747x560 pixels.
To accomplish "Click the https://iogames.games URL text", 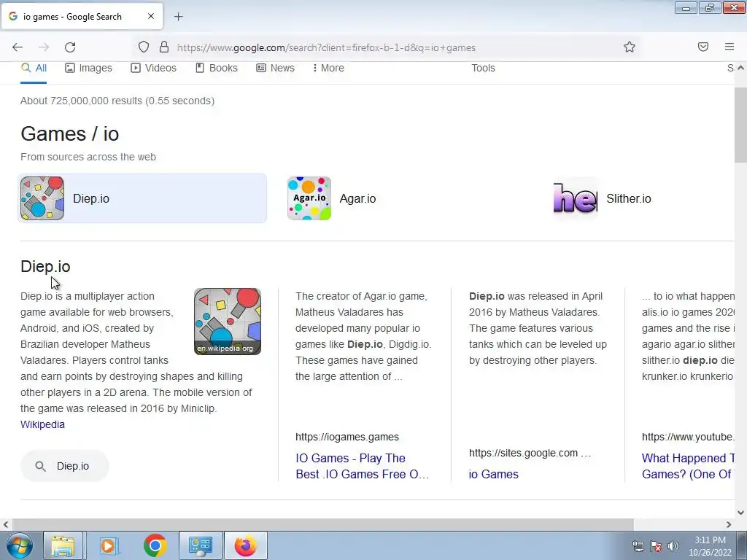I will pos(347,437).
